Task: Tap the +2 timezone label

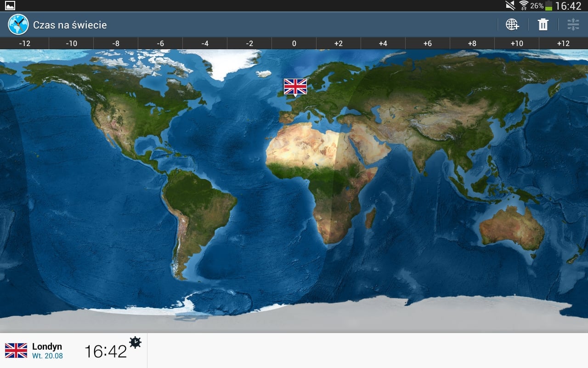Action: pos(339,43)
